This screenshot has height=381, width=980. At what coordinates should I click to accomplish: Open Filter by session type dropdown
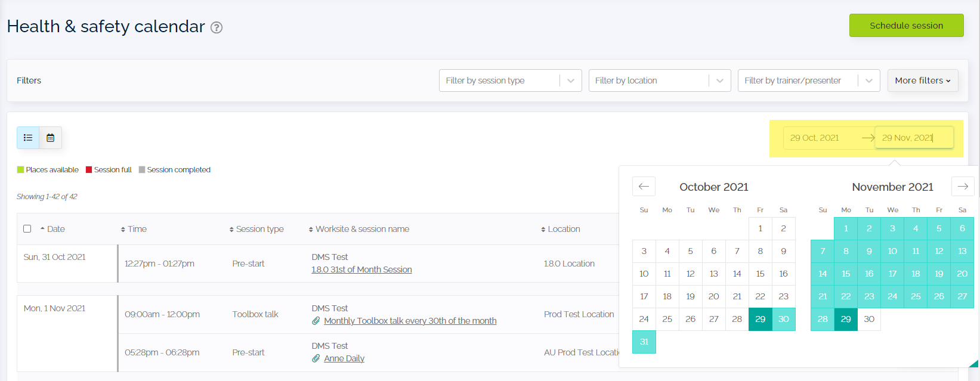tap(511, 80)
